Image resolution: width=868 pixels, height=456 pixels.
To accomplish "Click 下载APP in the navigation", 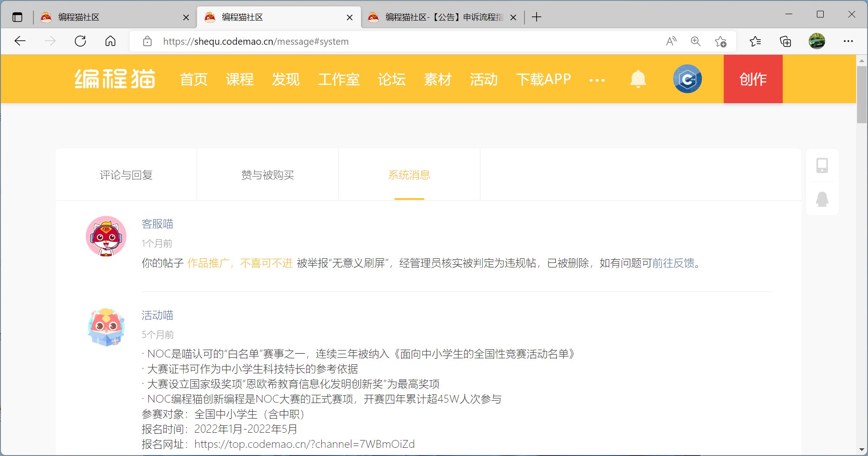I will pos(544,79).
